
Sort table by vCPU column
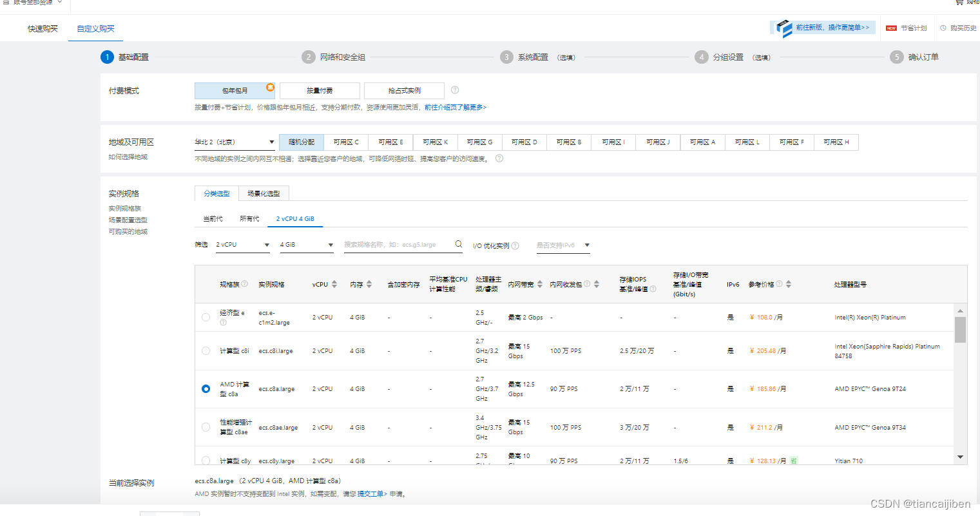pos(334,284)
